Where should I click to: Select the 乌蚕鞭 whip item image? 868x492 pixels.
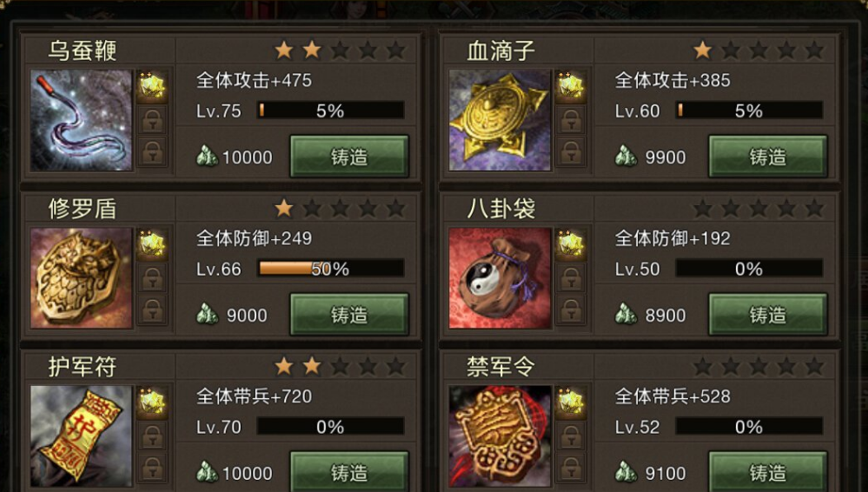(82, 120)
